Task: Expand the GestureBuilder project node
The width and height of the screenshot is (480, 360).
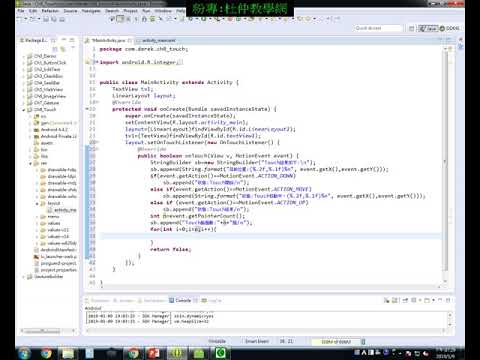Action: click(24, 277)
